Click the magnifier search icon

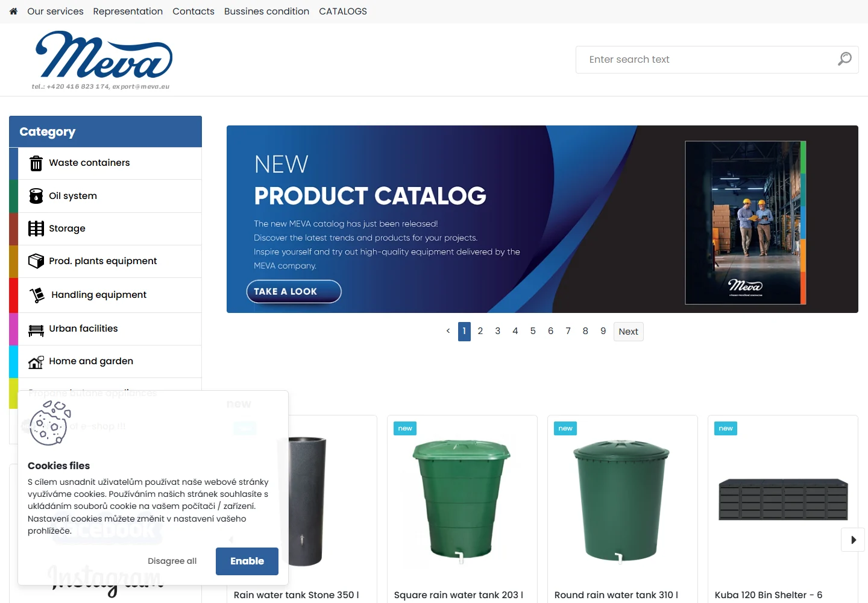(844, 59)
